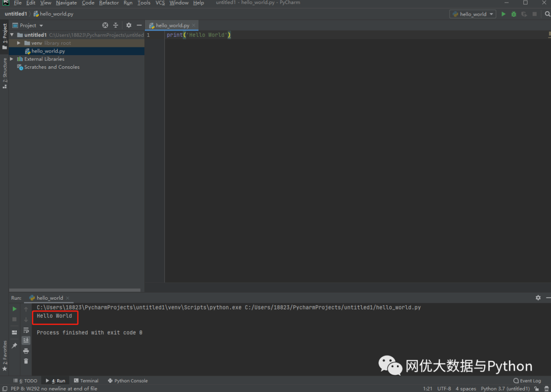Click Run with Coverage icon in top toolbar
551x392 pixels.
[x=524, y=14]
